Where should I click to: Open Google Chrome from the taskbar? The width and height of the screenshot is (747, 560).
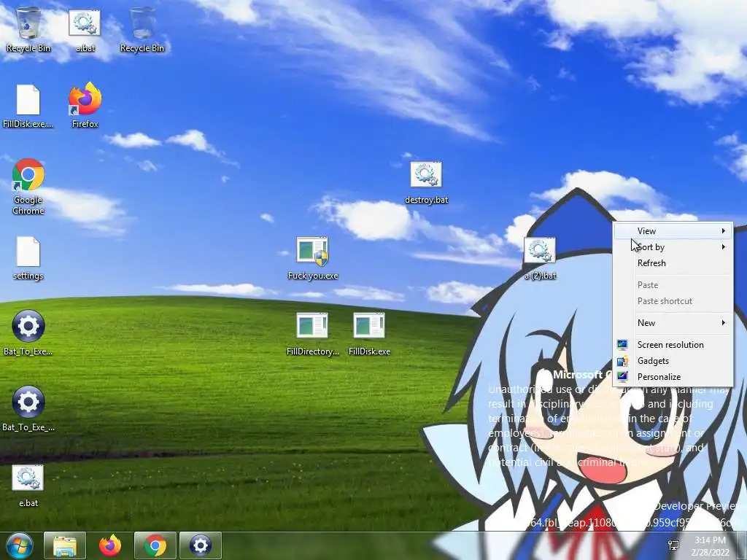coord(155,545)
